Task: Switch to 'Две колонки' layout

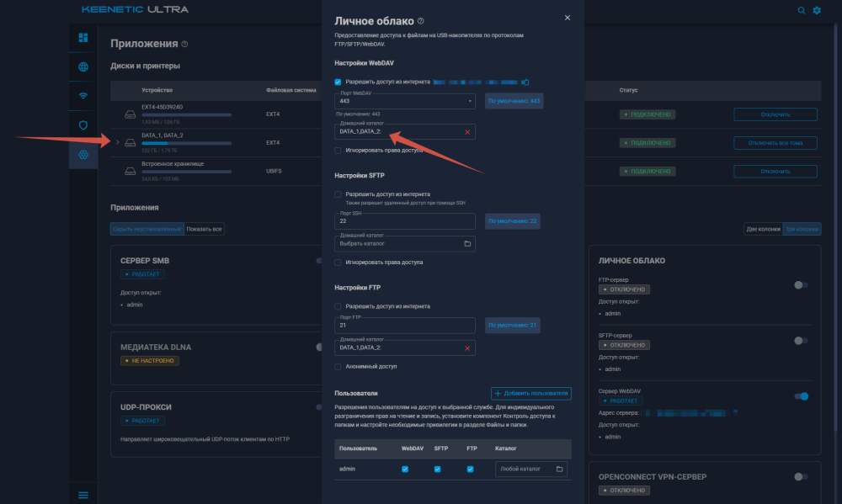Action: tap(763, 229)
